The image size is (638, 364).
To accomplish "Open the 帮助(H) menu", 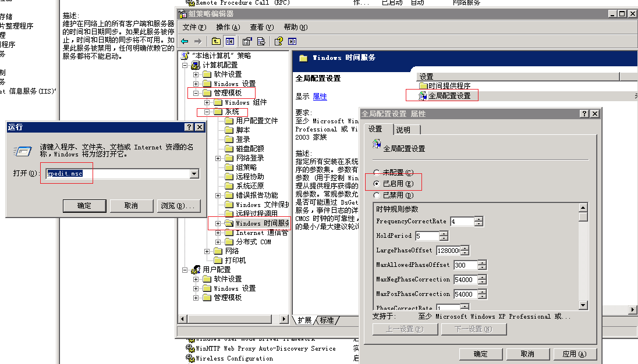I will coord(295,27).
